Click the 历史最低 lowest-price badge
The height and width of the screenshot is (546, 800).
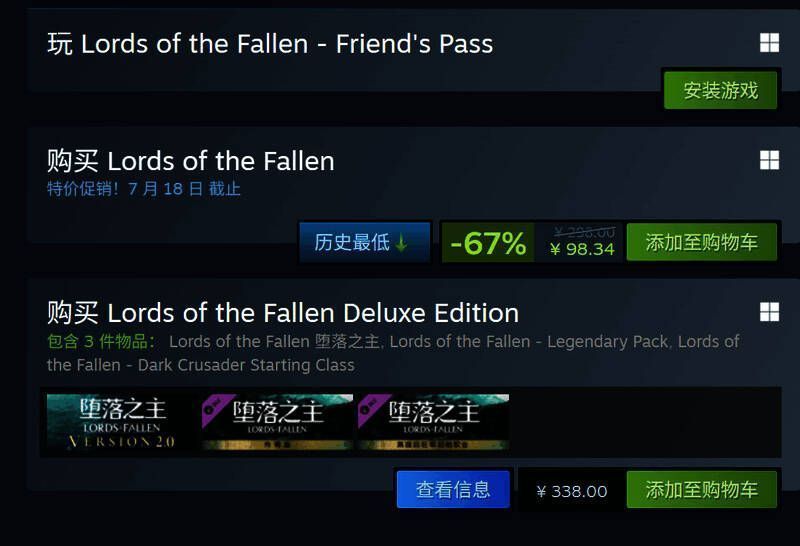pyautogui.click(x=364, y=242)
